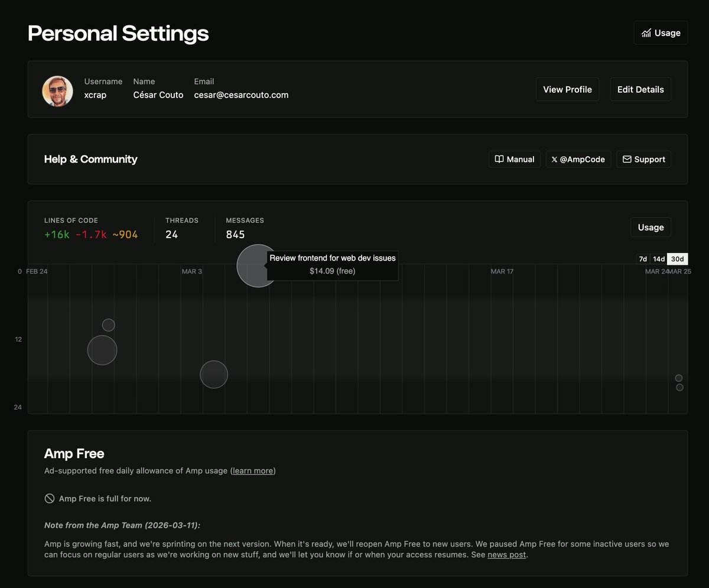Click the chart icon in top Usage button
Image resolution: width=709 pixels, height=588 pixels.
coord(646,33)
